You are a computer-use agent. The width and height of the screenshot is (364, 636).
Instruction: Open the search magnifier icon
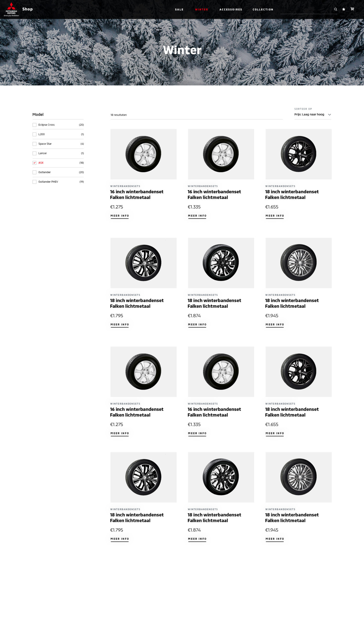335,9
